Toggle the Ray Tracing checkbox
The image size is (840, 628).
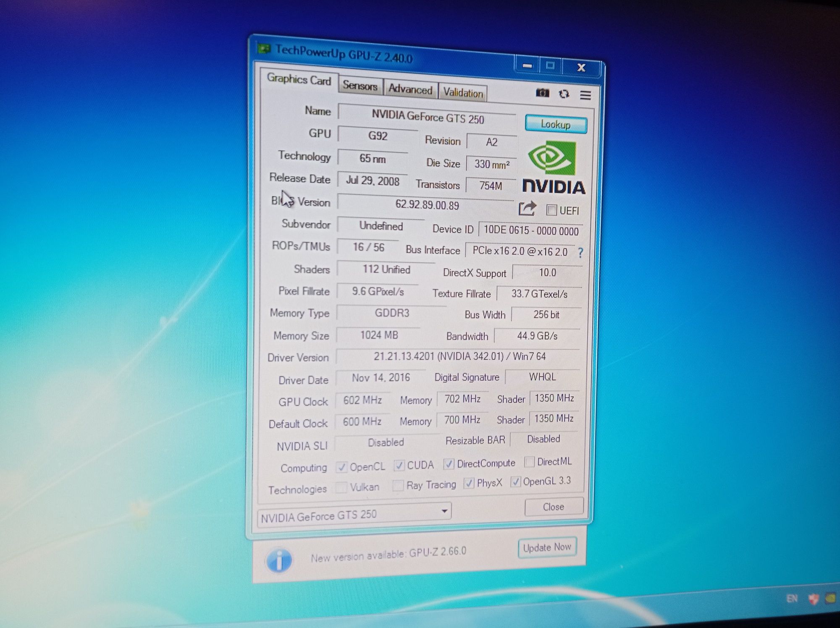pyautogui.click(x=398, y=485)
